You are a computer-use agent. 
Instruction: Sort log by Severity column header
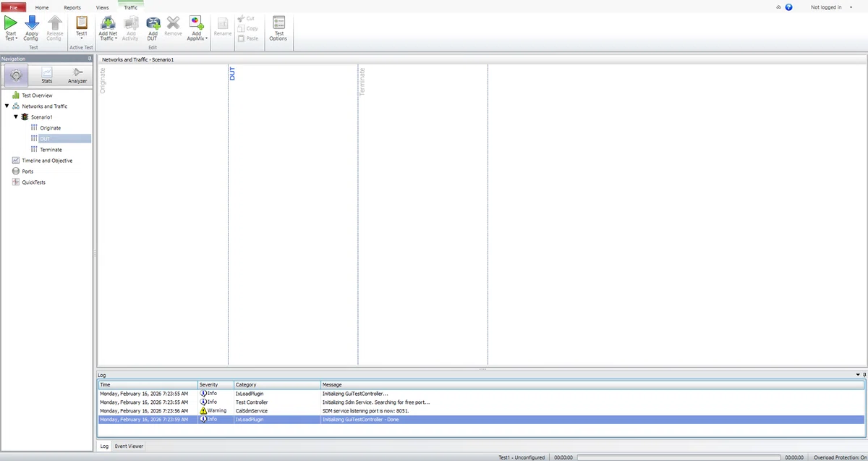(x=216, y=384)
